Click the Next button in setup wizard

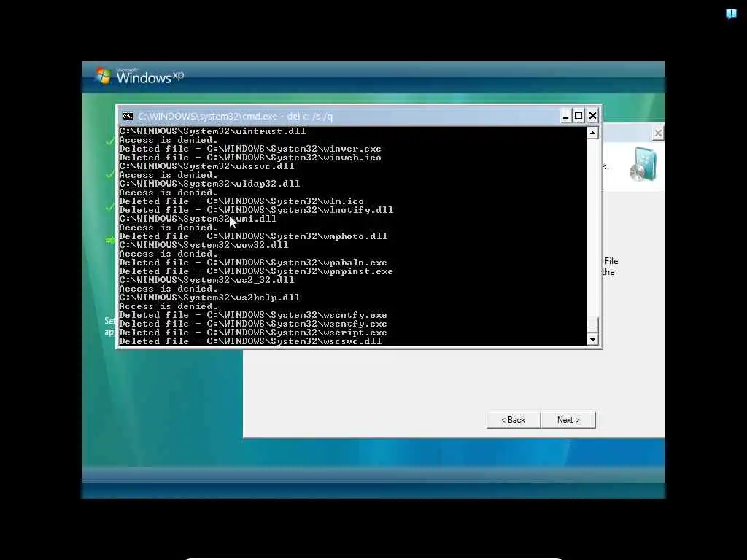pos(568,420)
